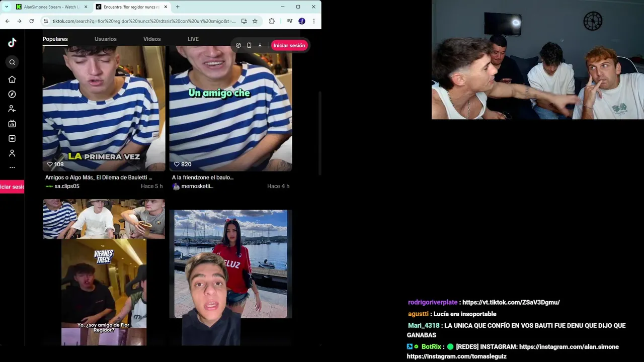The image size is (644, 362).
Task: Click the agustti chat username
Action: [419, 314]
